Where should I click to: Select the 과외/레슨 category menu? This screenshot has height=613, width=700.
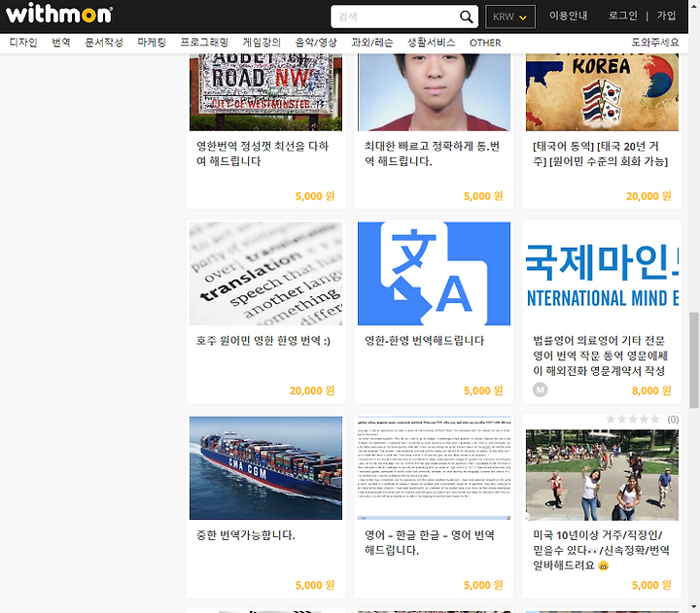click(x=372, y=43)
